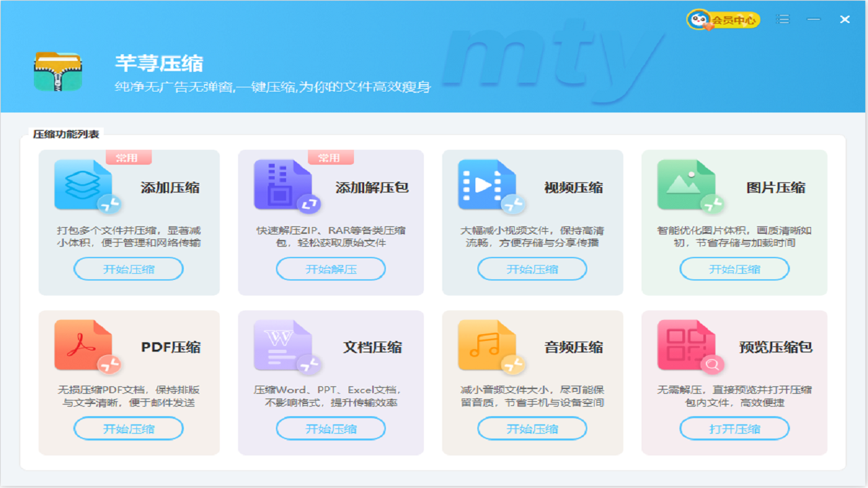Click the 芊荨压缩 app logo
Screen dimensions: 868x488
coord(58,71)
